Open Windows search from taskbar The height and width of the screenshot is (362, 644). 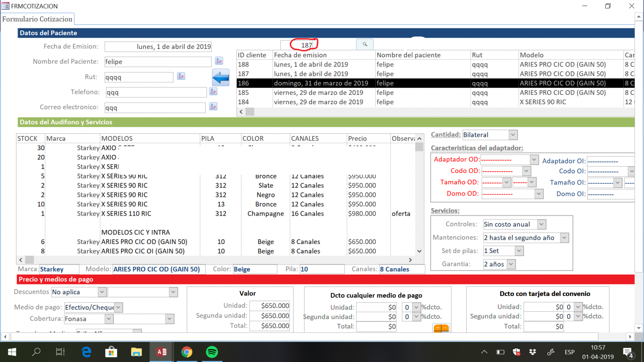36,352
